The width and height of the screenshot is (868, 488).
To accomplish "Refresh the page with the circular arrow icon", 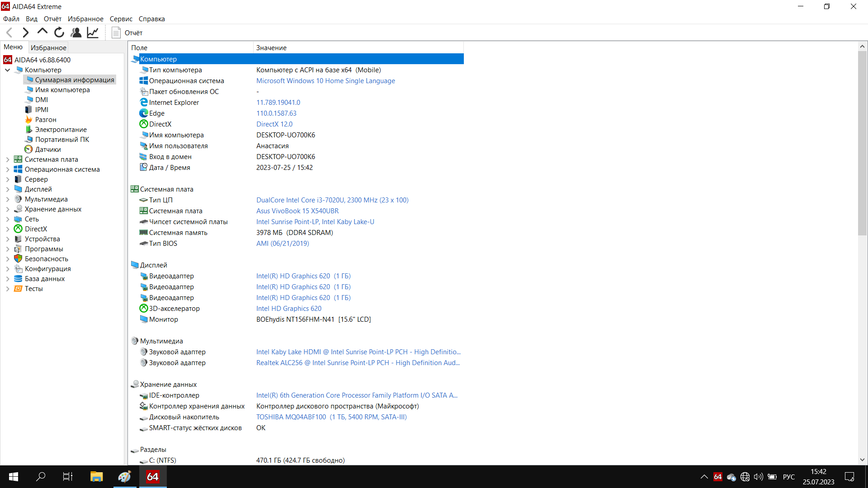I will pos(59,33).
